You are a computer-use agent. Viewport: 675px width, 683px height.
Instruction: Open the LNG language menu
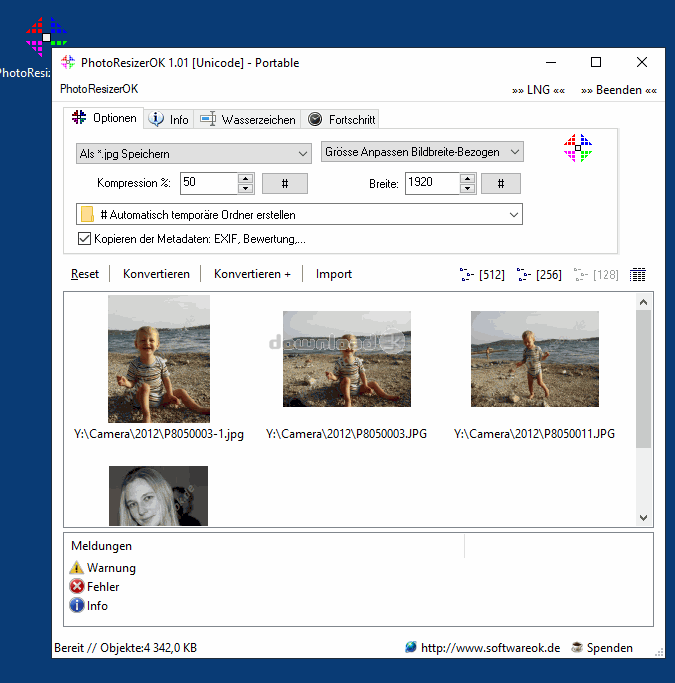tap(538, 90)
